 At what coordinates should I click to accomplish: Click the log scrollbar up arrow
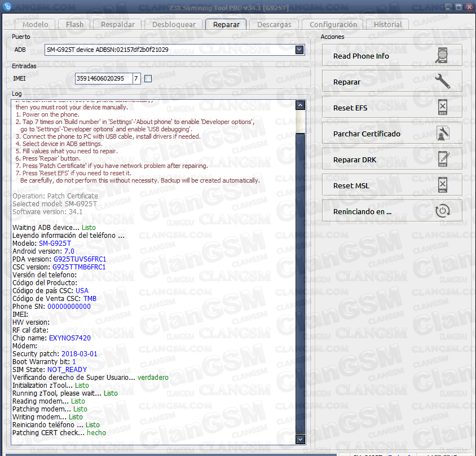300,105
